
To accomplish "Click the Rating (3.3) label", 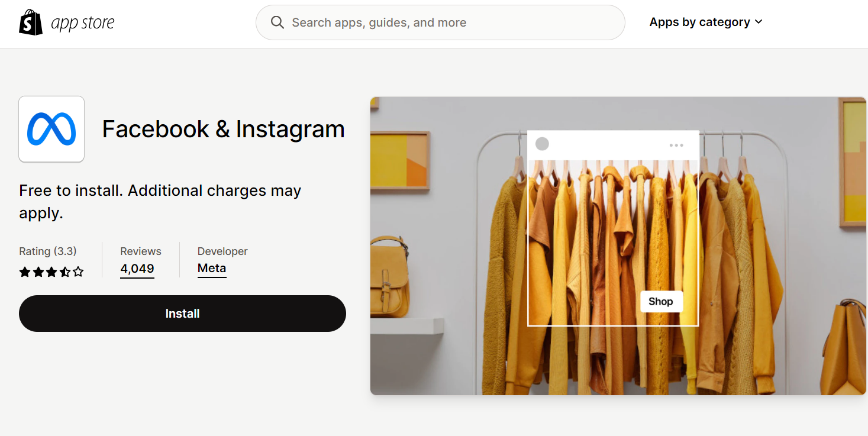I will tap(48, 251).
